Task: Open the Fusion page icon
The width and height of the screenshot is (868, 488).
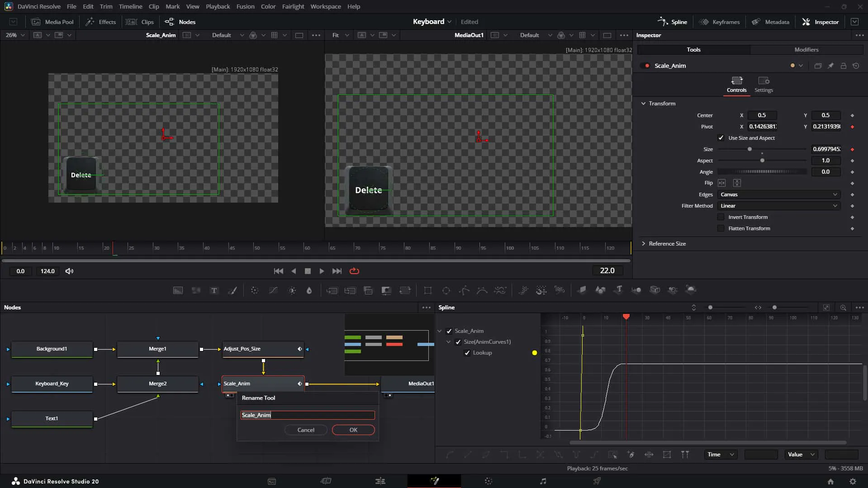Action: pyautogui.click(x=434, y=481)
